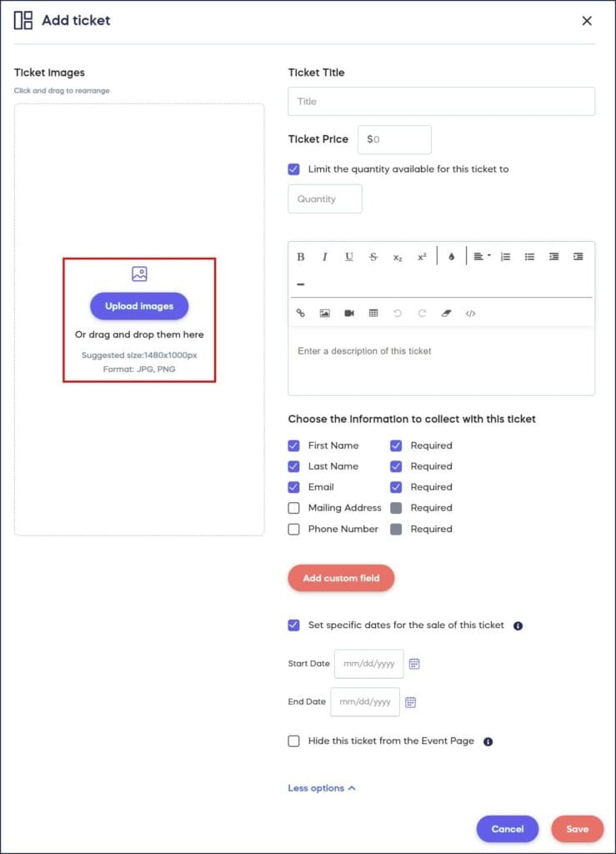The height and width of the screenshot is (854, 616).
Task: Open the code view in editor
Action: click(470, 314)
